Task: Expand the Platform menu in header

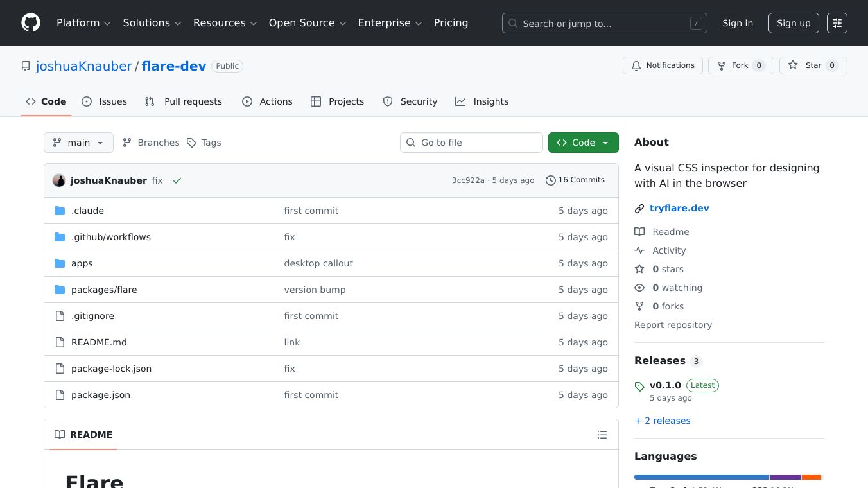Action: point(83,23)
